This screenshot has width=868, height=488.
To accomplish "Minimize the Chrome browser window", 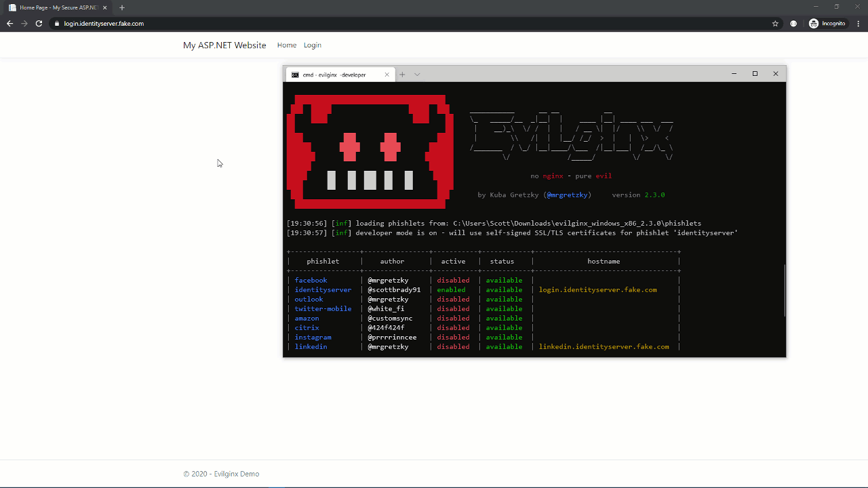I will (x=816, y=7).
